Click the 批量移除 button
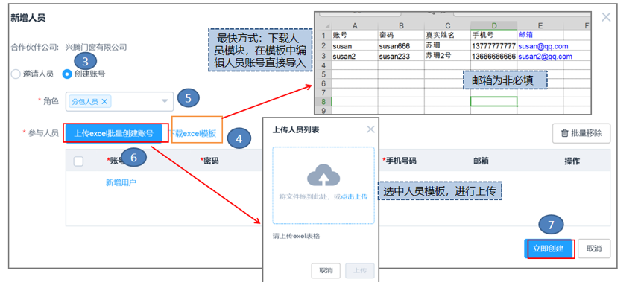This screenshot has width=644, height=282. point(581,133)
